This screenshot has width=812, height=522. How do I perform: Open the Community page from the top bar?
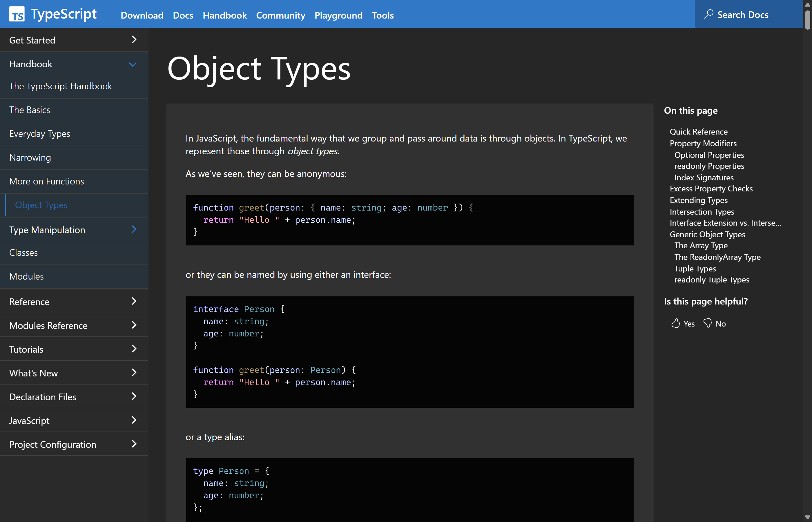(281, 15)
